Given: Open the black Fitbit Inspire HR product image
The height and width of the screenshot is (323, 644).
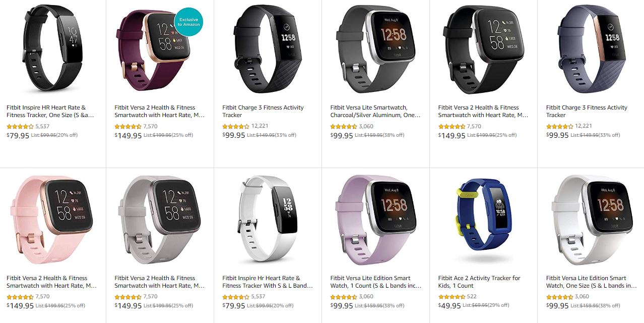Looking at the screenshot, I should tap(53, 49).
